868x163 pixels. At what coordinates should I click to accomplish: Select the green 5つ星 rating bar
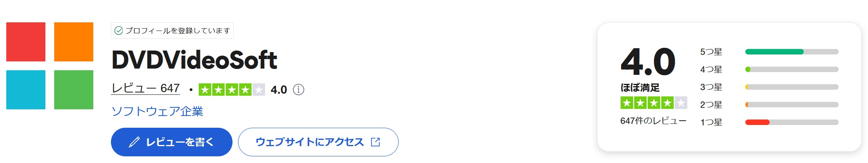[792, 52]
